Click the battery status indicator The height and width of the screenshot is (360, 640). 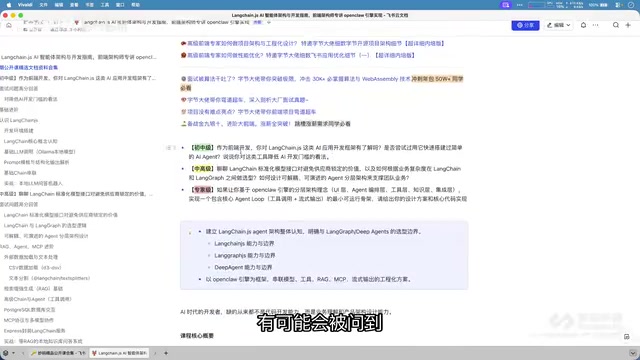tap(598, 5)
